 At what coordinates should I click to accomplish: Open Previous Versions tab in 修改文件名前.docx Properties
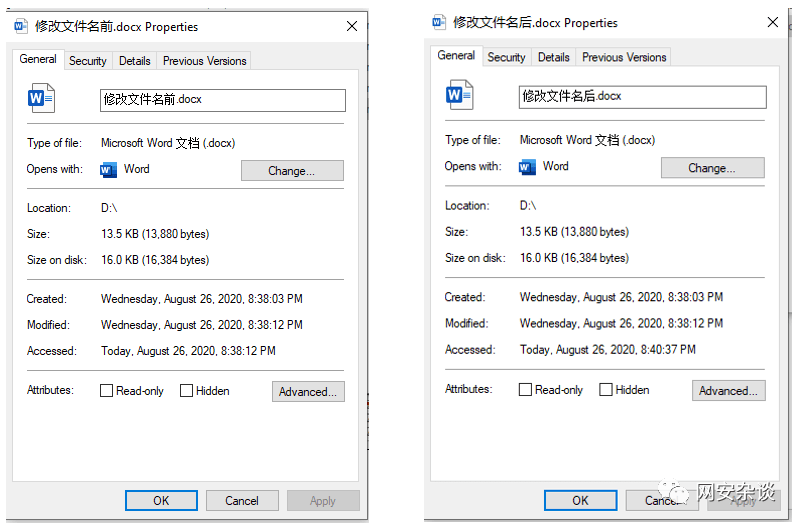tap(204, 61)
